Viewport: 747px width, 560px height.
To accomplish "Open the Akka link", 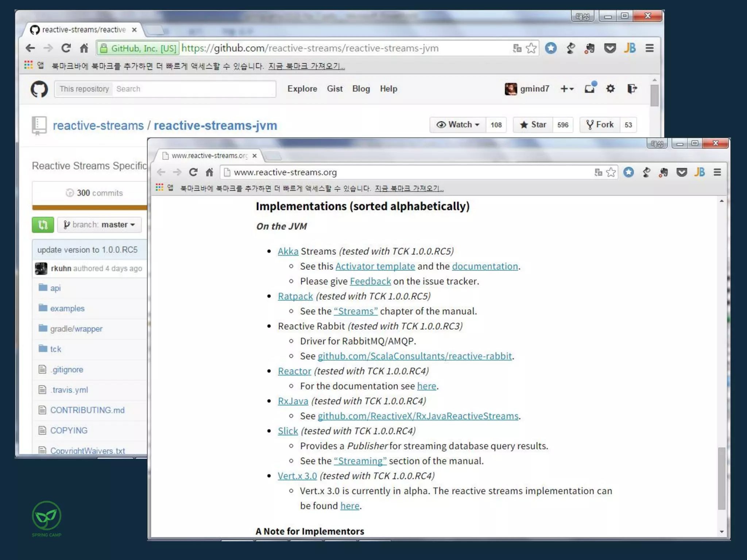I will pyautogui.click(x=288, y=251).
